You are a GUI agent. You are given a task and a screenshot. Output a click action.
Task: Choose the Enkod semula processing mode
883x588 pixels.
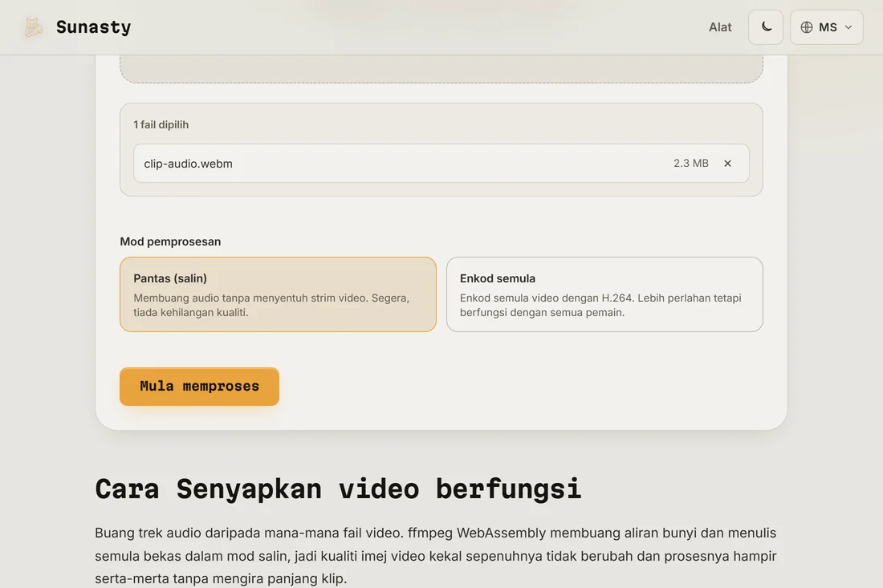pos(604,294)
